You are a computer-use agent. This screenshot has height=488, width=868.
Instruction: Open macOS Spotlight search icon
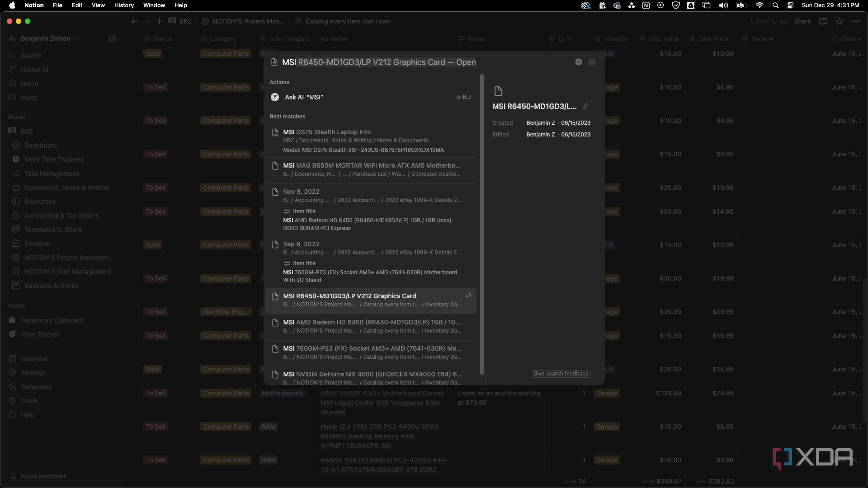775,5
